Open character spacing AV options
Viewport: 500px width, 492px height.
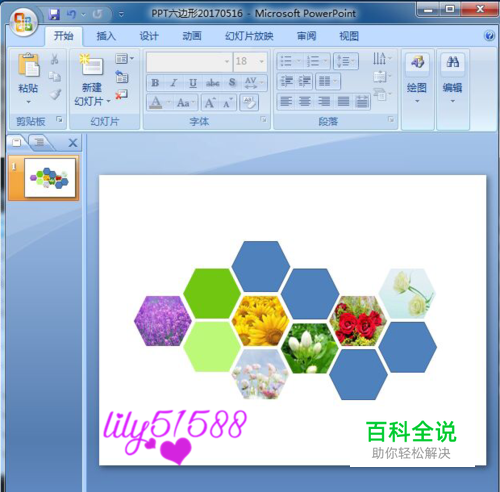point(254,83)
